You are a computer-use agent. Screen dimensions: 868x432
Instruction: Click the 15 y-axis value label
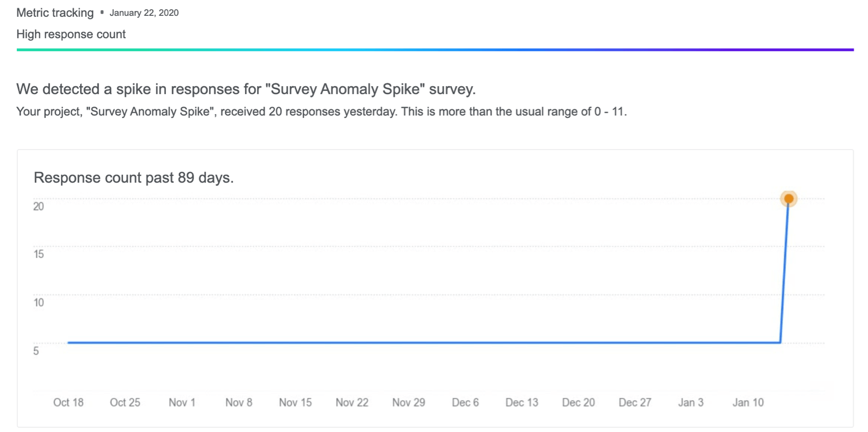tap(39, 254)
